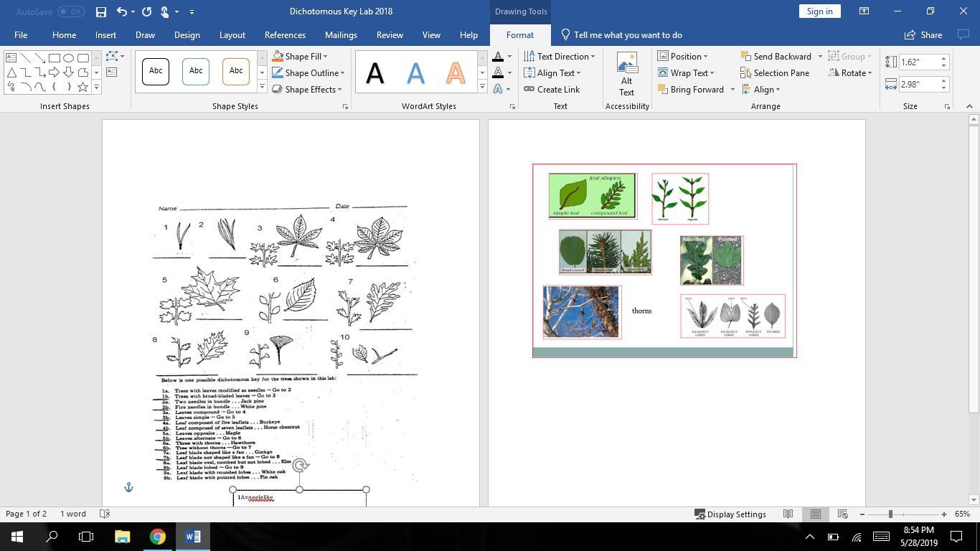
Task: Toggle the AutoSave switch
Action: [x=70, y=11]
